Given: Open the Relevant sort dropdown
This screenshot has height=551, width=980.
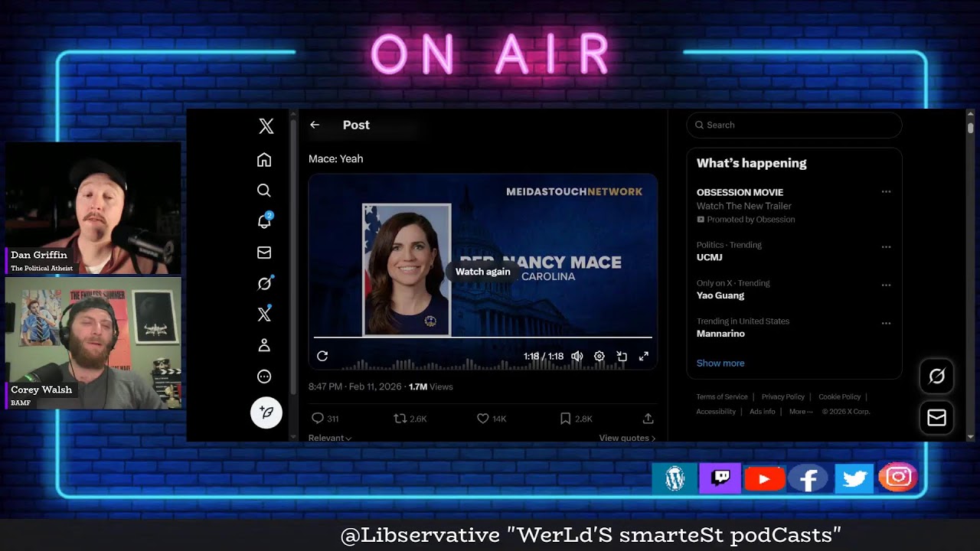Looking at the screenshot, I should tap(330, 438).
